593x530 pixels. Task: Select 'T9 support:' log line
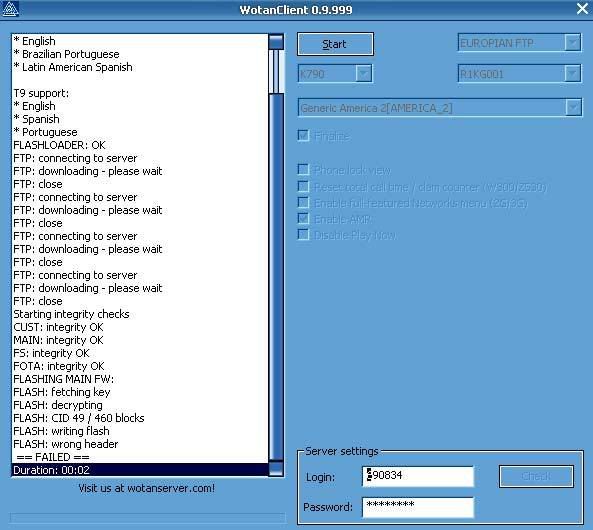(x=140, y=93)
